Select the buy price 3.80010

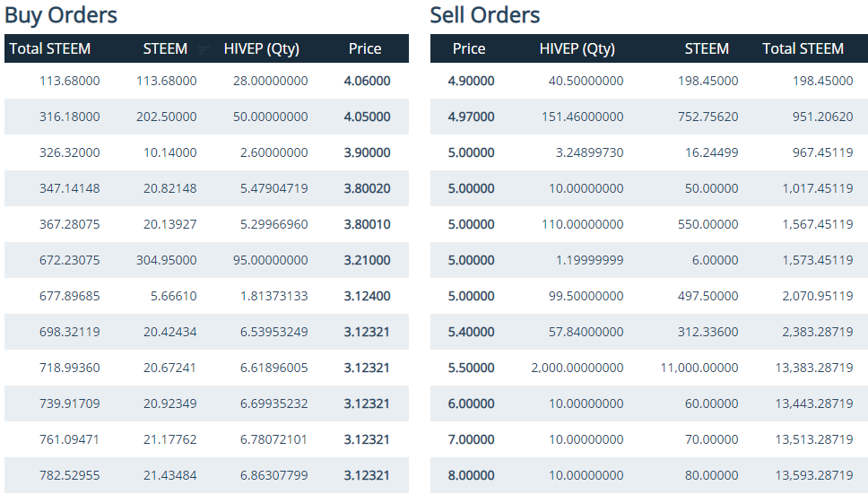(367, 224)
